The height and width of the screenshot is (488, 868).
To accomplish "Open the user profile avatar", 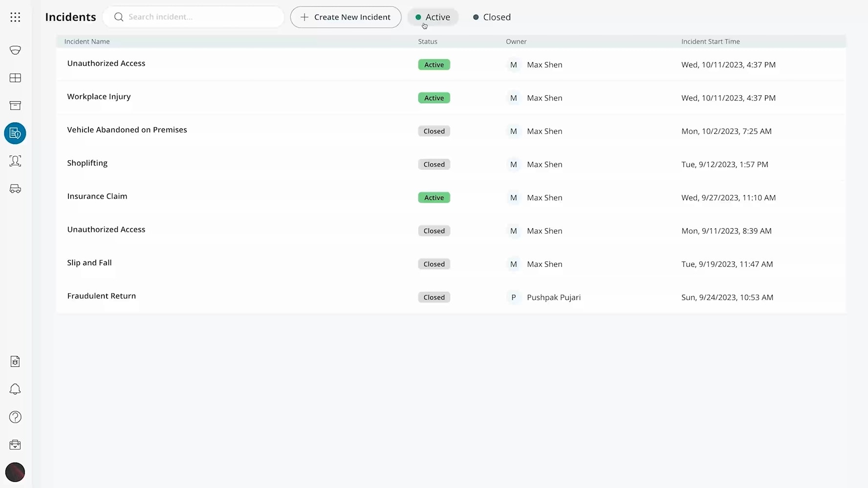I will click(15, 472).
